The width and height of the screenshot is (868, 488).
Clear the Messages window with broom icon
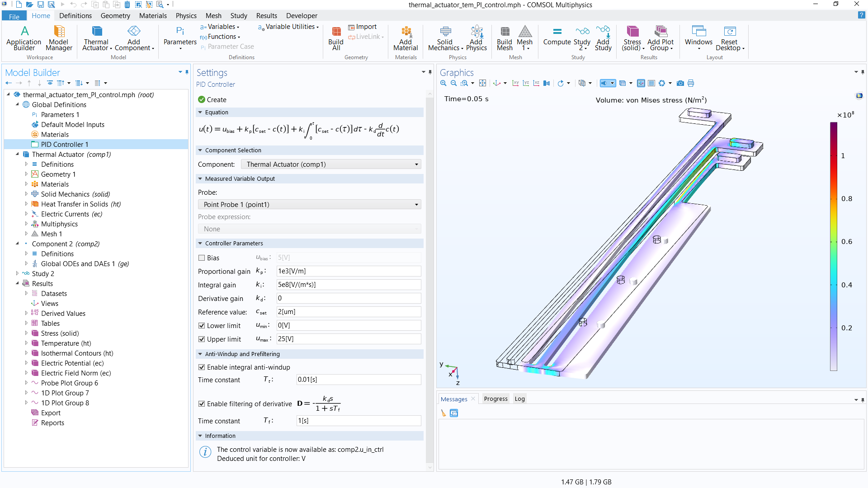pyautogui.click(x=443, y=413)
